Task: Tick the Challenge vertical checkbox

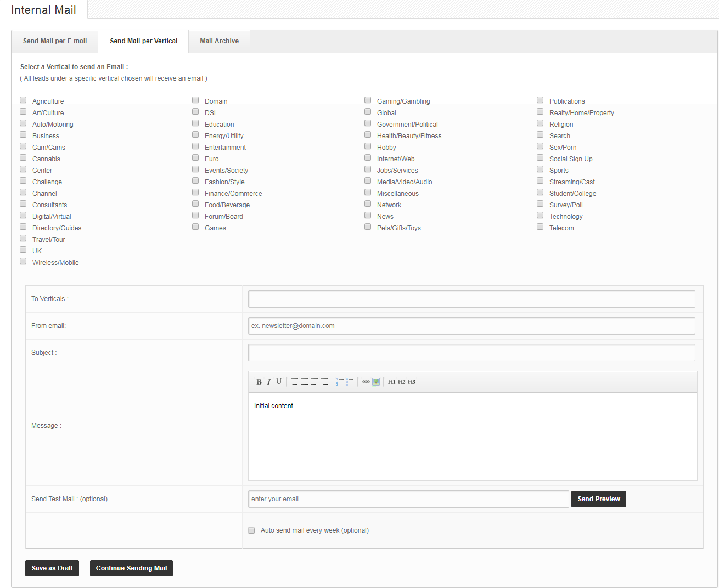Action: coord(23,180)
